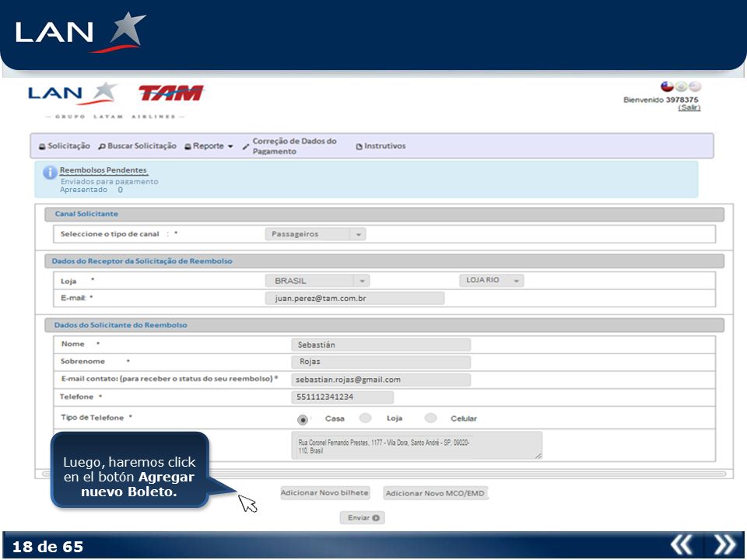Open the Reembolsos Pendentes link
Image resolution: width=747 pixels, height=560 pixels.
pos(103,170)
